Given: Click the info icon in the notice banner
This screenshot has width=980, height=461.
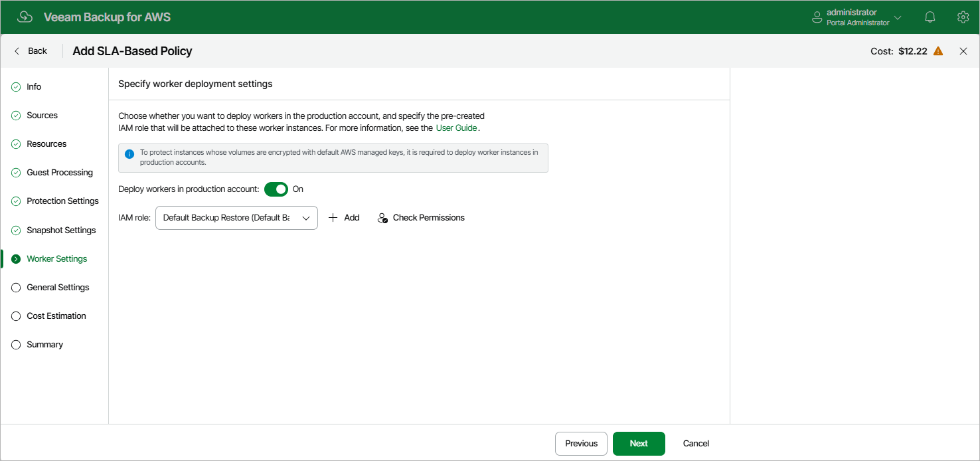Looking at the screenshot, I should (129, 153).
